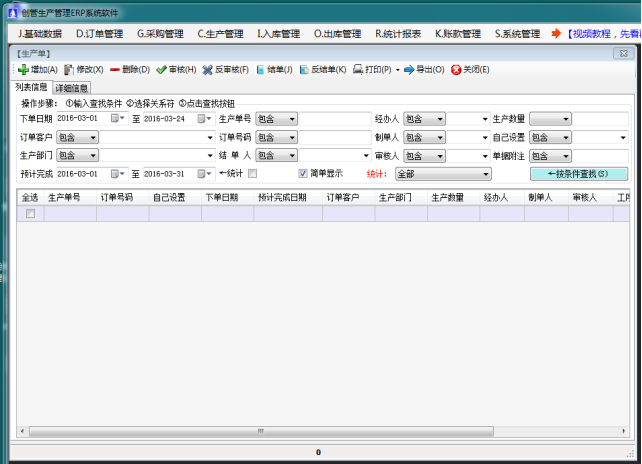
Task: Click the 导出(O) export icon
Action: [408, 70]
